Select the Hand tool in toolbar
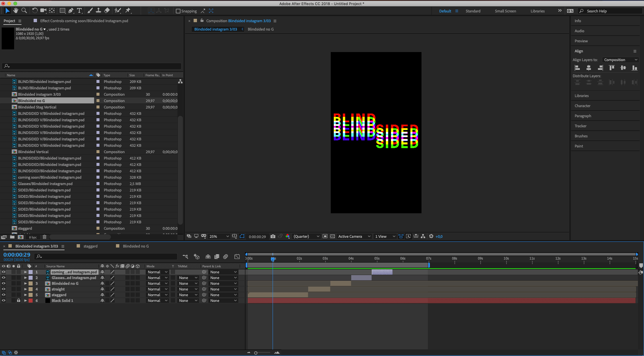Image resolution: width=644 pixels, height=356 pixels. point(16,11)
